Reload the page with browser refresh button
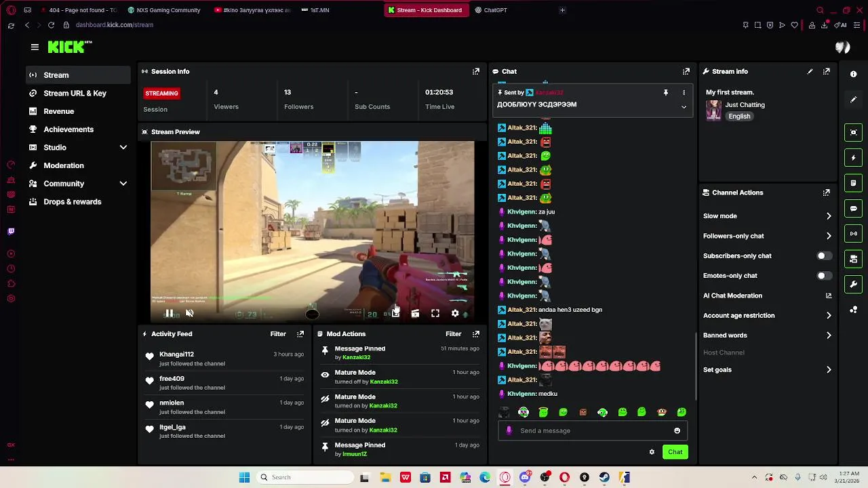 [51, 25]
